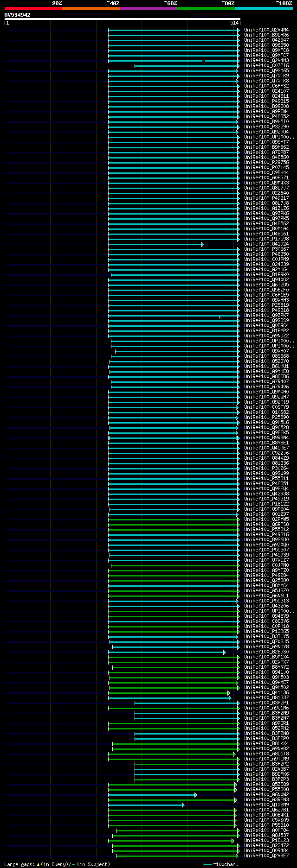This screenshot has width=297, height=868.
Task: Select the UniRef100_B0M1A4 label
Action: pyautogui.click(x=266, y=229)
